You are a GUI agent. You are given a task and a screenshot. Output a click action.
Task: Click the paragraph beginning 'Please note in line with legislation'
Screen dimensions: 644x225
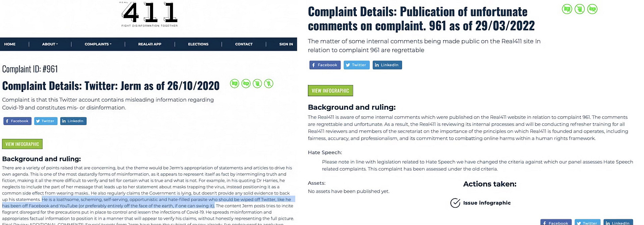click(477, 165)
